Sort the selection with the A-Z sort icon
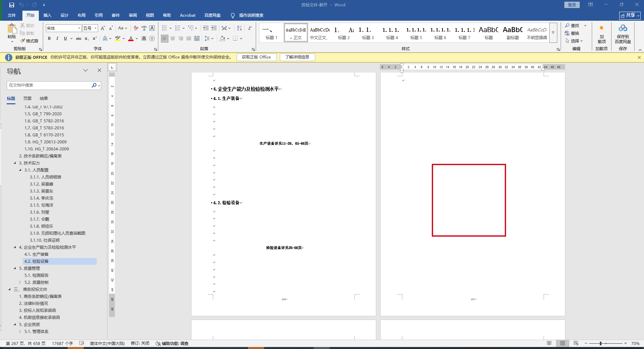 tap(239, 28)
